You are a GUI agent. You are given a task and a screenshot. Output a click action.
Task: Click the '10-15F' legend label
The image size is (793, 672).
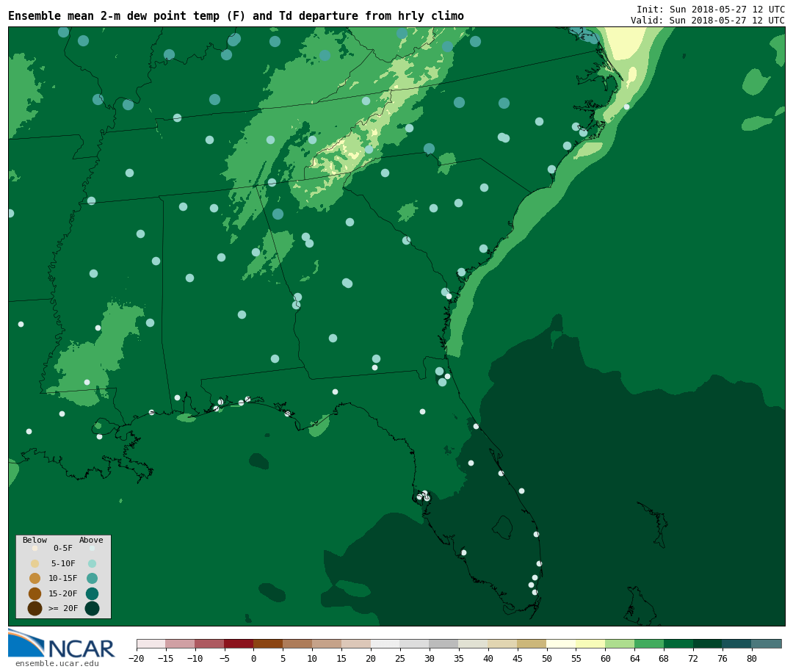pos(63,578)
